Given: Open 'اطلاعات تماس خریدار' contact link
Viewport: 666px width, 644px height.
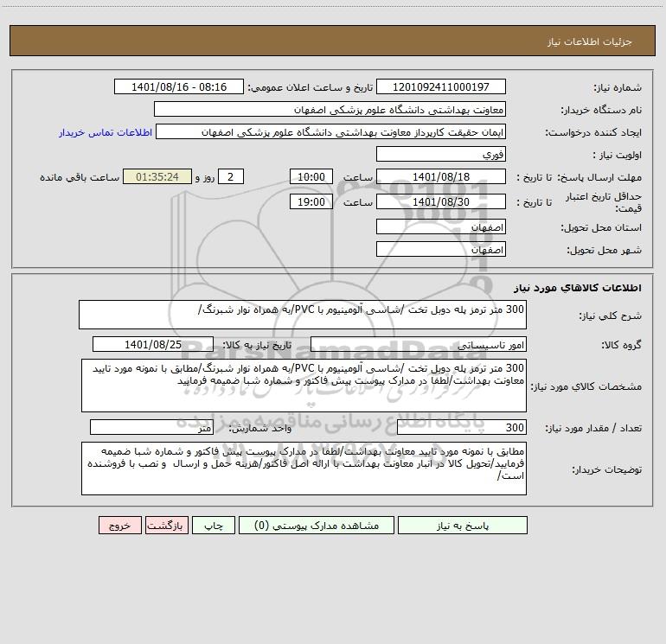Looking at the screenshot, I should pyautogui.click(x=106, y=132).
